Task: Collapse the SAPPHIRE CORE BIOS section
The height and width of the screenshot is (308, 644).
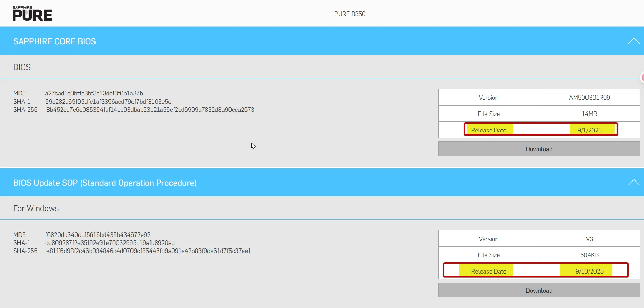Action: (634, 41)
